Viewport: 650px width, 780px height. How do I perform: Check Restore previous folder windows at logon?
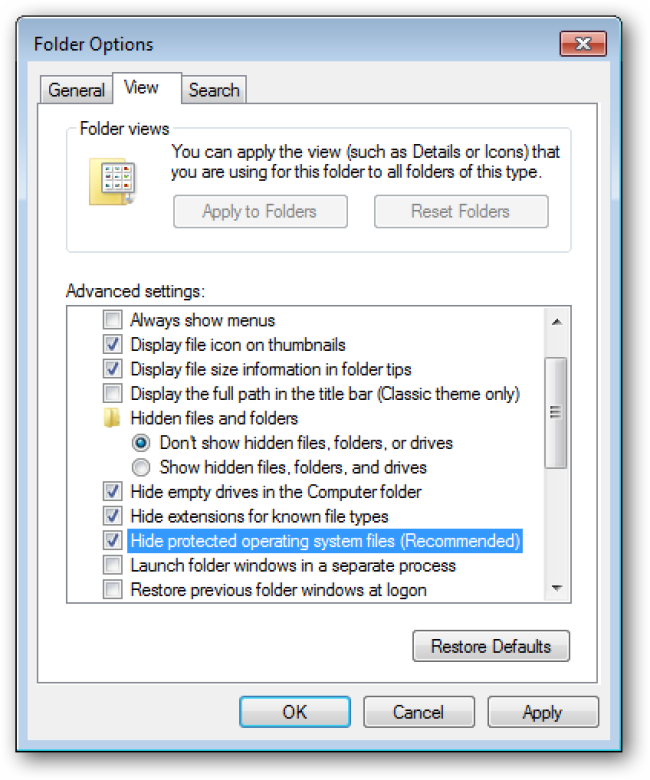pyautogui.click(x=112, y=589)
